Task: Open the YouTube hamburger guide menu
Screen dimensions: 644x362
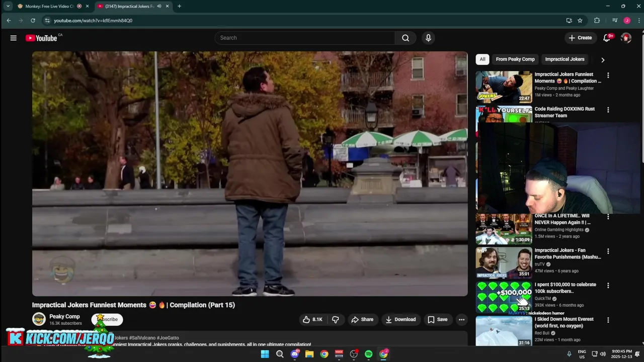Action: click(14, 38)
